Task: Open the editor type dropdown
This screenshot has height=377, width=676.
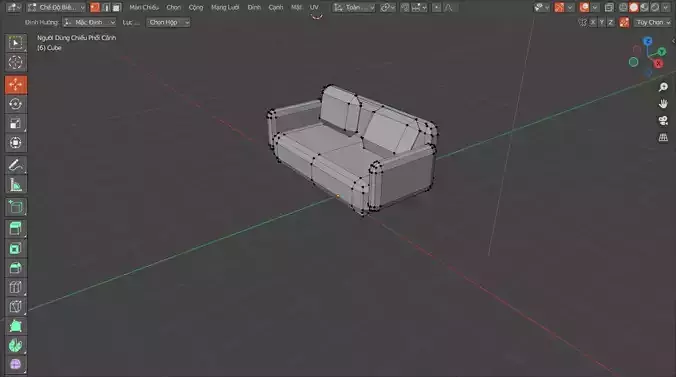Action: pyautogui.click(x=13, y=7)
